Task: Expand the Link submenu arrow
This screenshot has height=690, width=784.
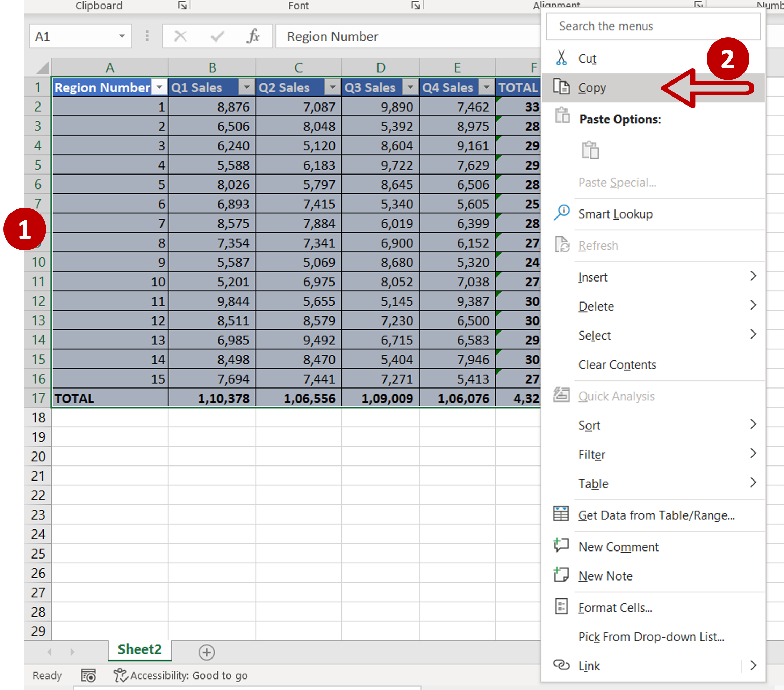Action: (753, 665)
